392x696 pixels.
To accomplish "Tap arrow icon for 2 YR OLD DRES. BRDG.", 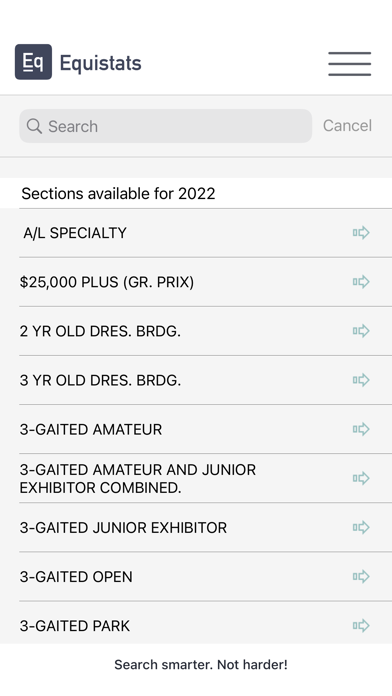I will pyautogui.click(x=361, y=331).
